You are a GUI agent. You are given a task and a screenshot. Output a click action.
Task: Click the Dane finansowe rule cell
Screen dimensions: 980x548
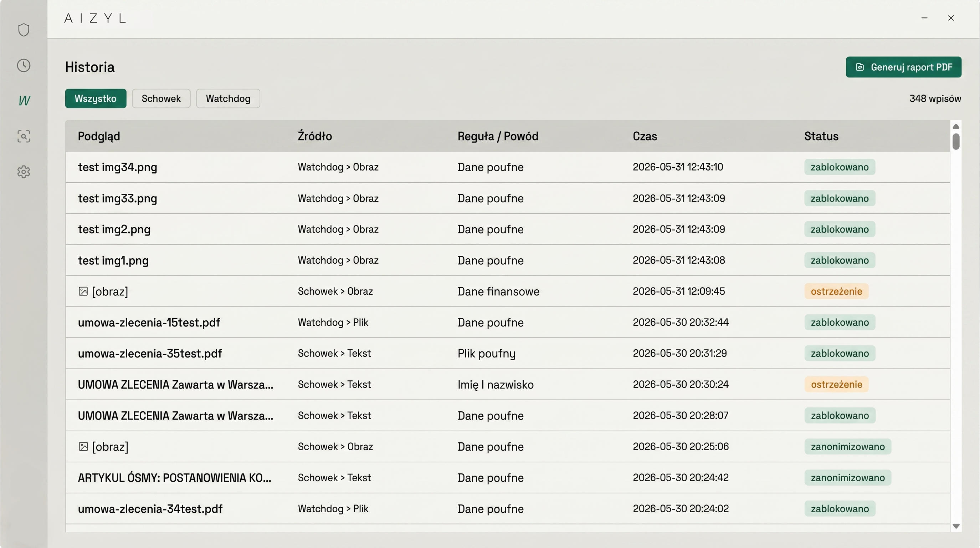pos(498,291)
